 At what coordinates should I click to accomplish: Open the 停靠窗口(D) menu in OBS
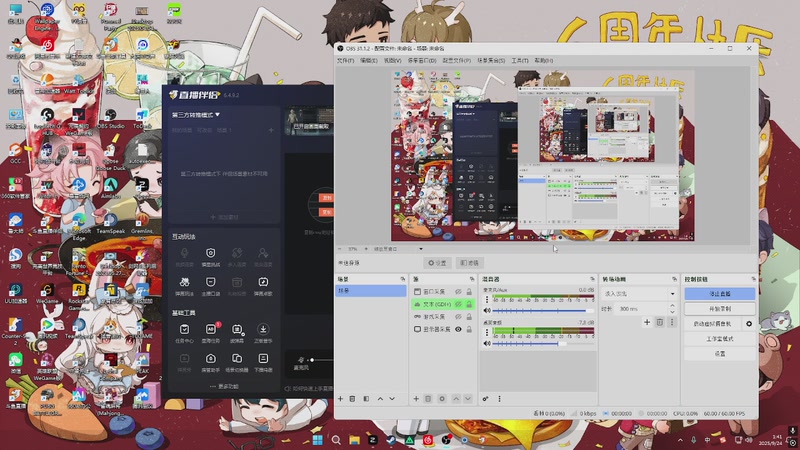(x=422, y=60)
